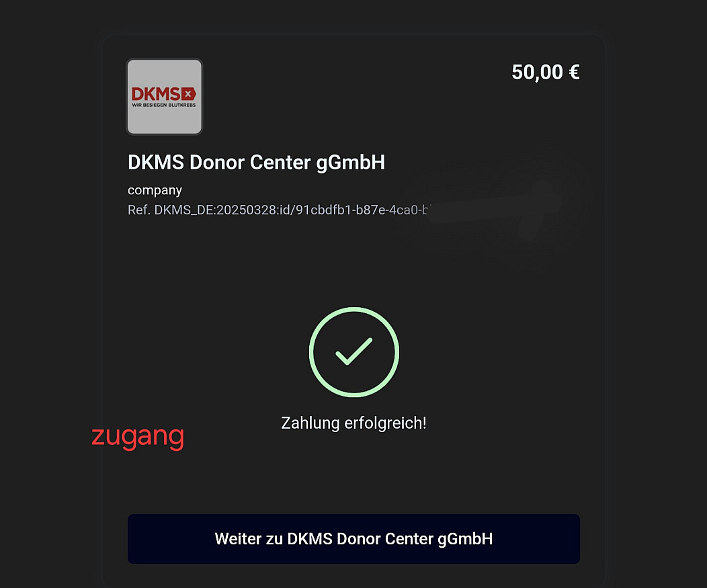Click the DKMS logo thumbnail

(164, 97)
